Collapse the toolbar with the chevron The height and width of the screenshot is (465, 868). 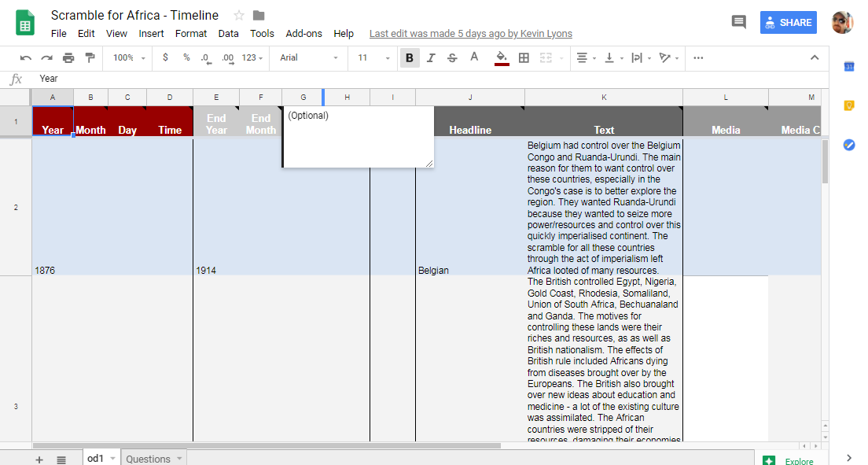[815, 57]
